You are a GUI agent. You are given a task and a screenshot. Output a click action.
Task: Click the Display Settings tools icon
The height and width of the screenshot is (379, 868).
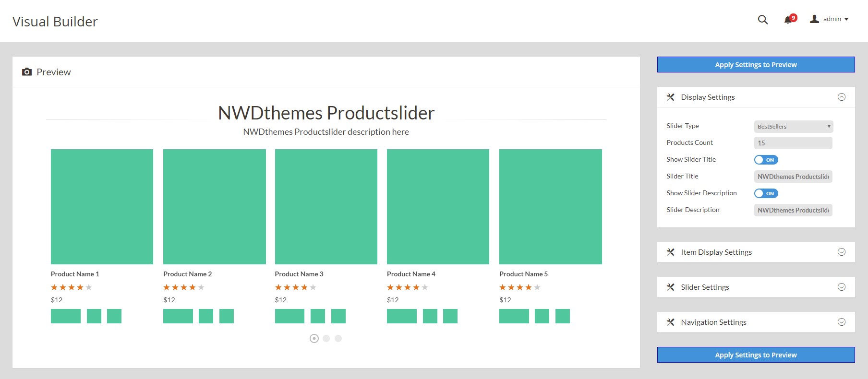tap(670, 97)
